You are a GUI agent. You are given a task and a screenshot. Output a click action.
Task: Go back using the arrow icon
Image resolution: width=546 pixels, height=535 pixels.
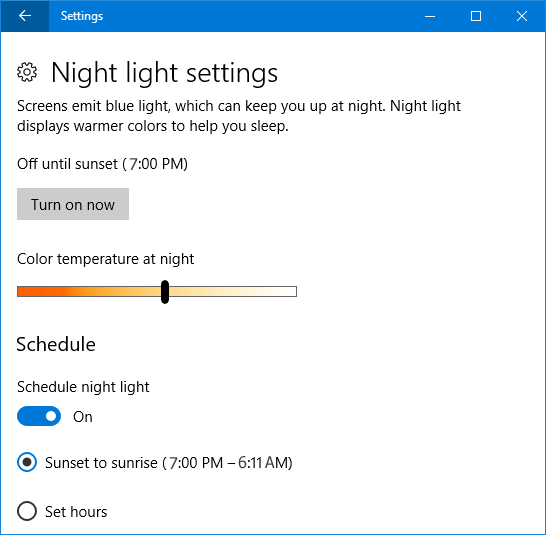click(25, 16)
